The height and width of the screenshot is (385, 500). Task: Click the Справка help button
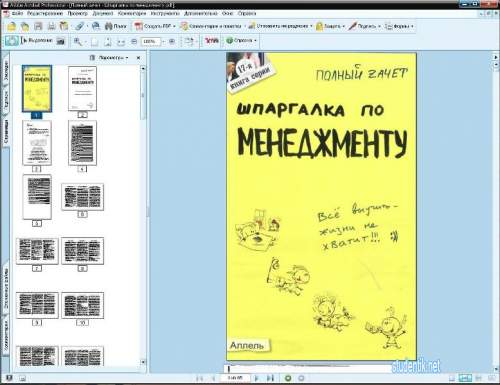[x=241, y=41]
